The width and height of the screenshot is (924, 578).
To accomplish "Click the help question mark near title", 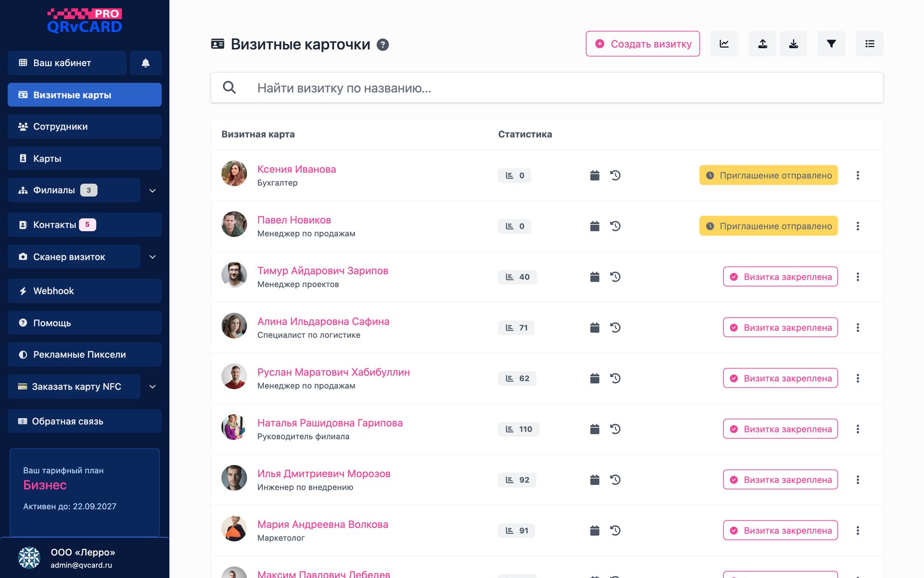I will [x=382, y=45].
